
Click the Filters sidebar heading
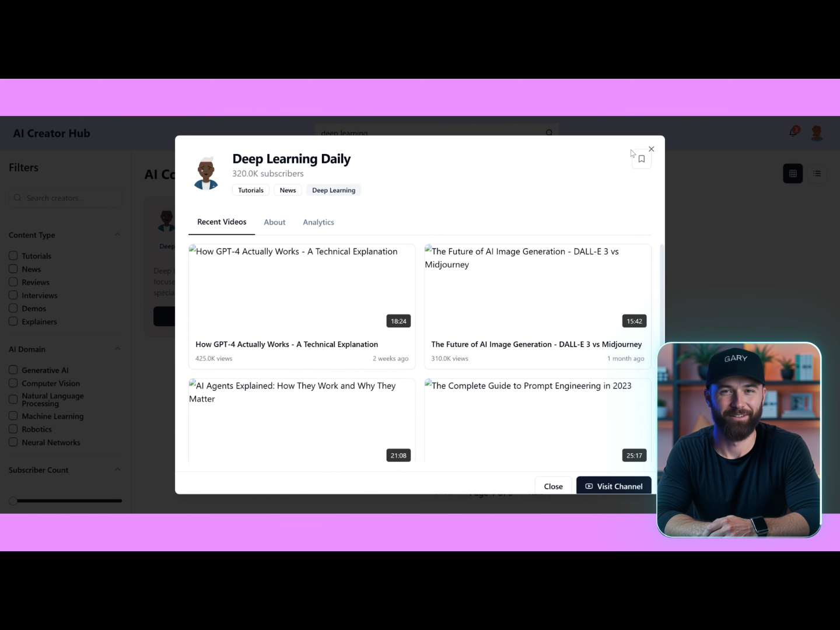[x=23, y=167]
